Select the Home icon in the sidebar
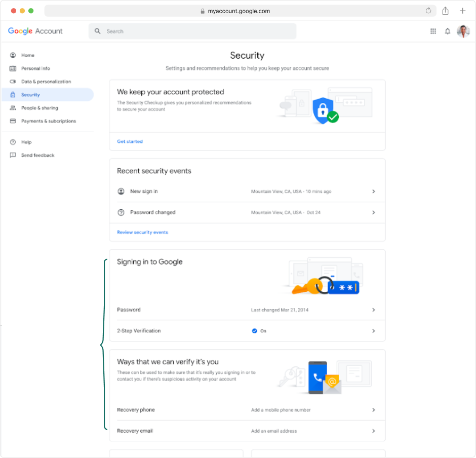This screenshot has width=476, height=458. (13, 55)
